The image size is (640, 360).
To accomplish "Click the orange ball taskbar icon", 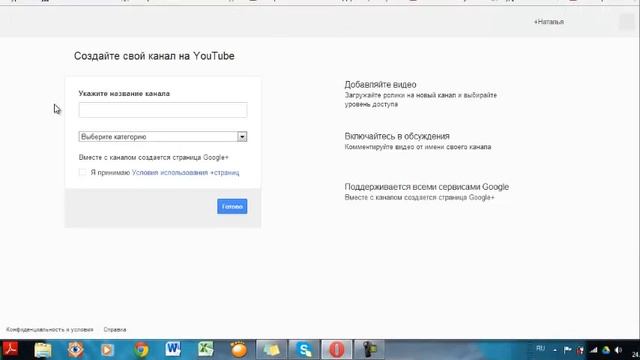I will 238,350.
